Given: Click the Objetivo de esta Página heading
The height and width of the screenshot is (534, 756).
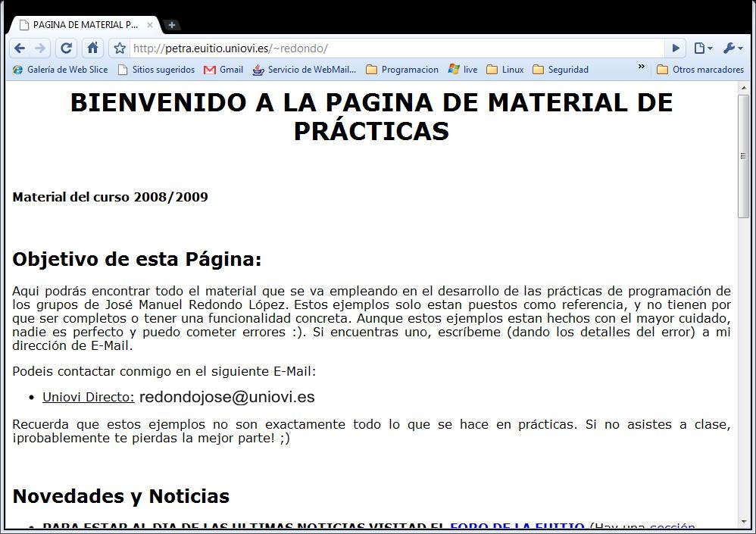Looking at the screenshot, I should point(137,259).
